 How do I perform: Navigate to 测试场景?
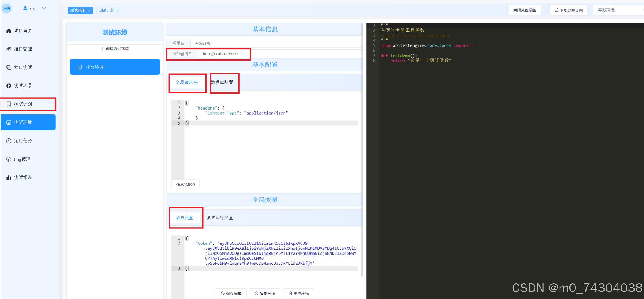pos(23,86)
